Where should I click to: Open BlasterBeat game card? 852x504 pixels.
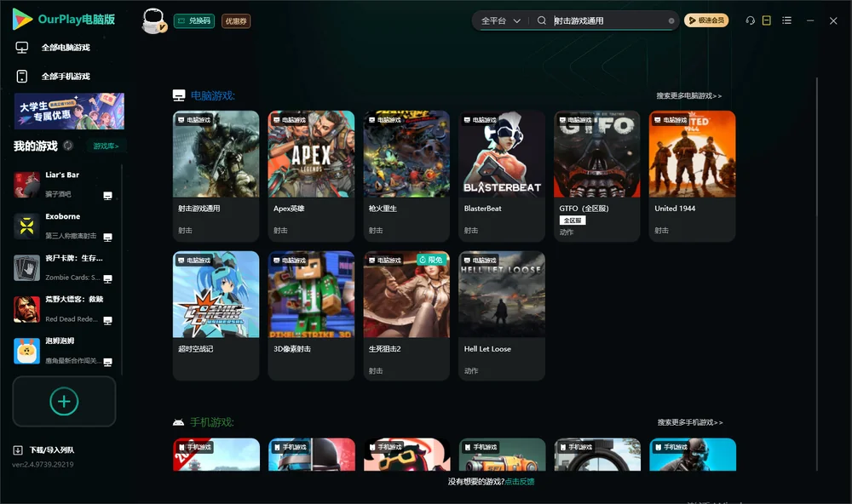pos(502,176)
